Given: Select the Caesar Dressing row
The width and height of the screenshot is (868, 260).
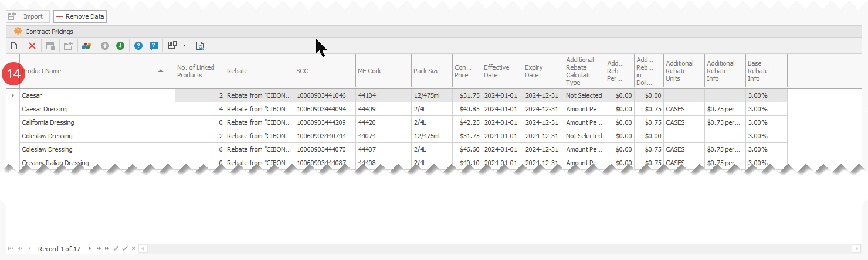Looking at the screenshot, I should point(397,109).
